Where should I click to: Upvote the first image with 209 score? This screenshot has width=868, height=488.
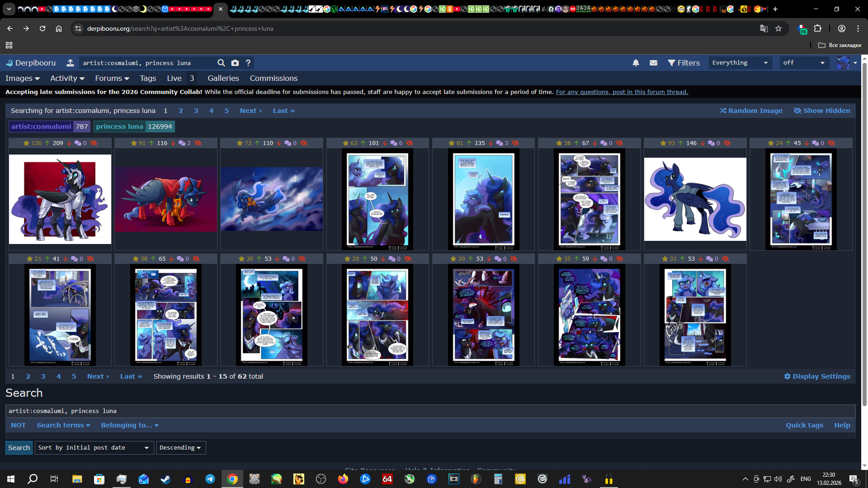click(x=47, y=143)
